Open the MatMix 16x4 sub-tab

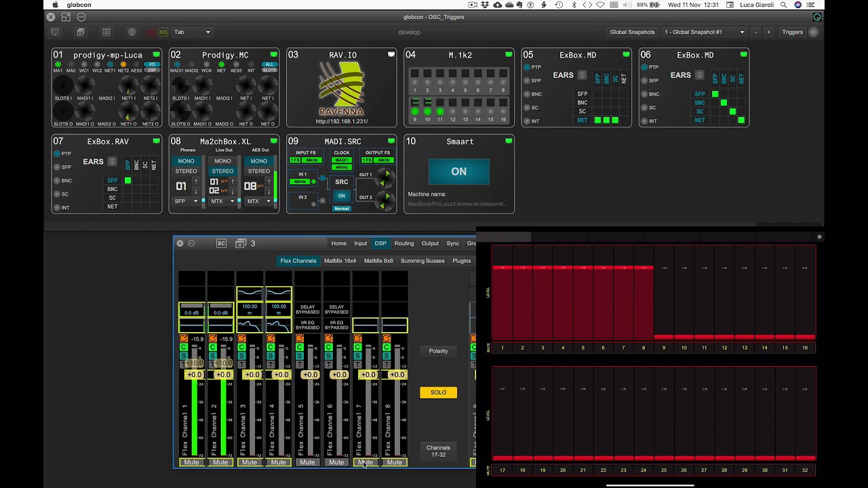[x=340, y=261]
